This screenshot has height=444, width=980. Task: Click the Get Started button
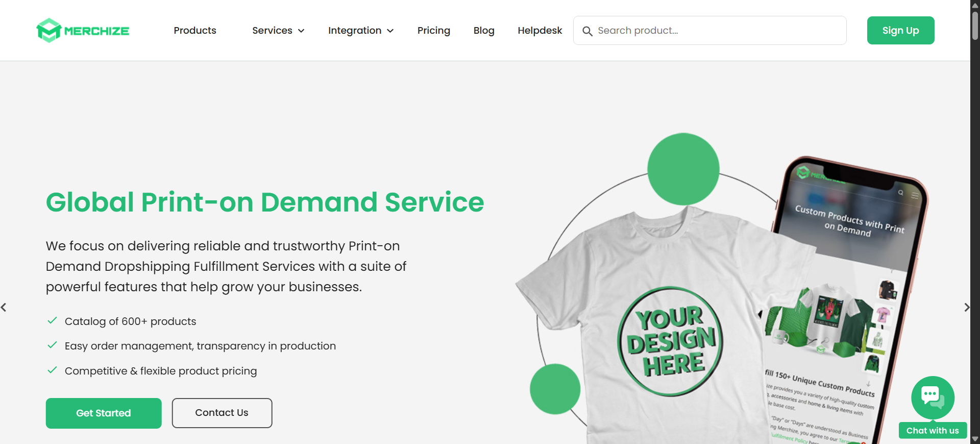(x=104, y=413)
